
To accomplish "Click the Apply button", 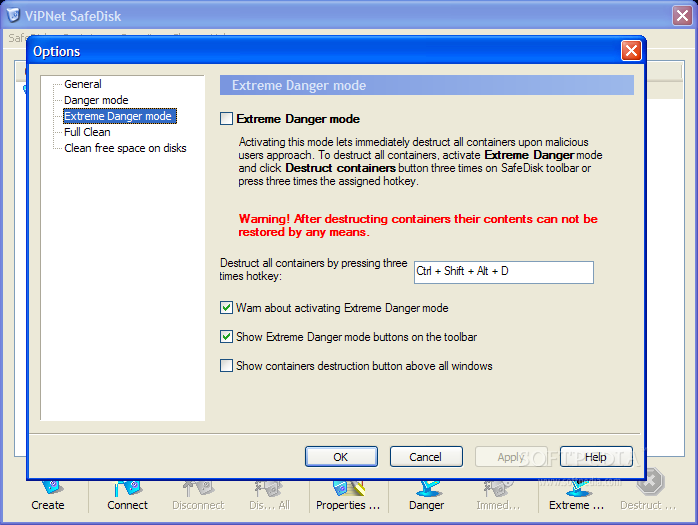I will [x=511, y=457].
